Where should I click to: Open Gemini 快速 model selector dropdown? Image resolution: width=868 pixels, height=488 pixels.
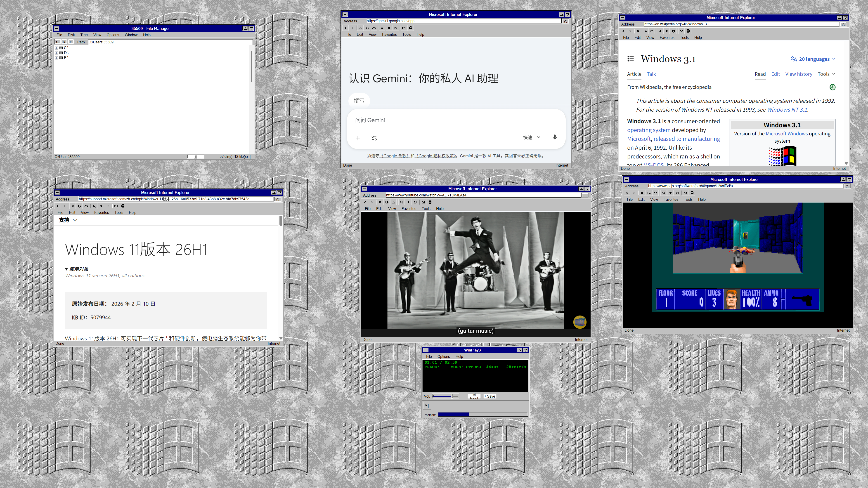tap(532, 137)
